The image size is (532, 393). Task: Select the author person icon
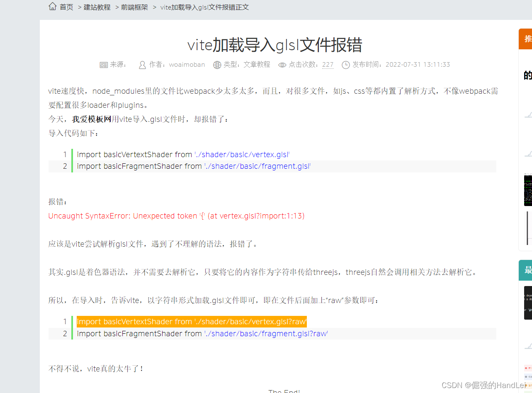click(142, 65)
